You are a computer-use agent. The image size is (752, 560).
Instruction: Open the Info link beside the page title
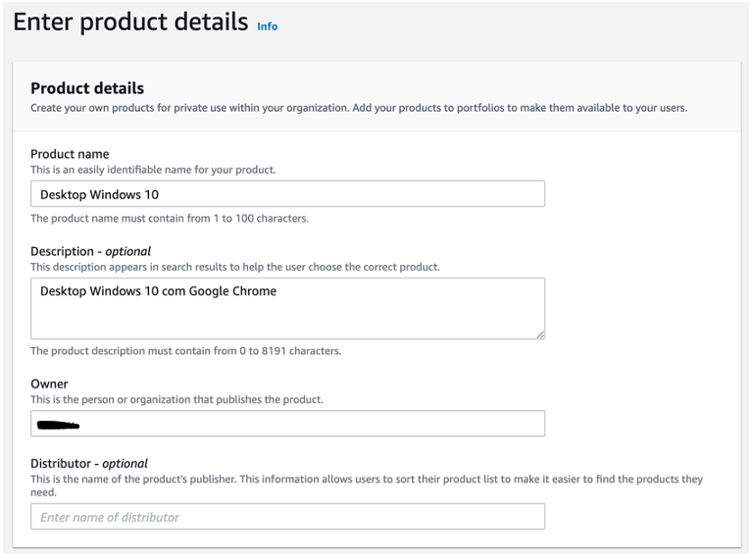coord(267,26)
